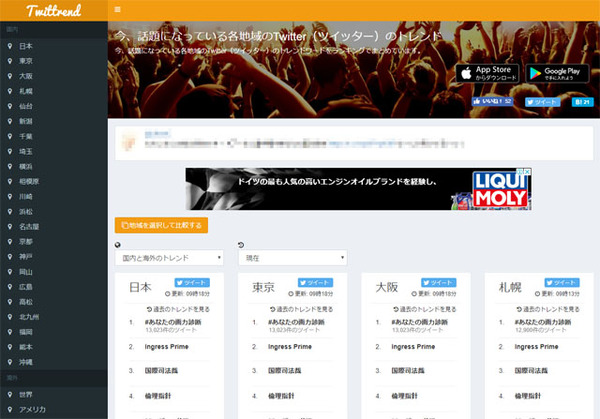Viewport: 600px width, 419px height.
Task: Download from the App Store badge
Action: pos(487,73)
